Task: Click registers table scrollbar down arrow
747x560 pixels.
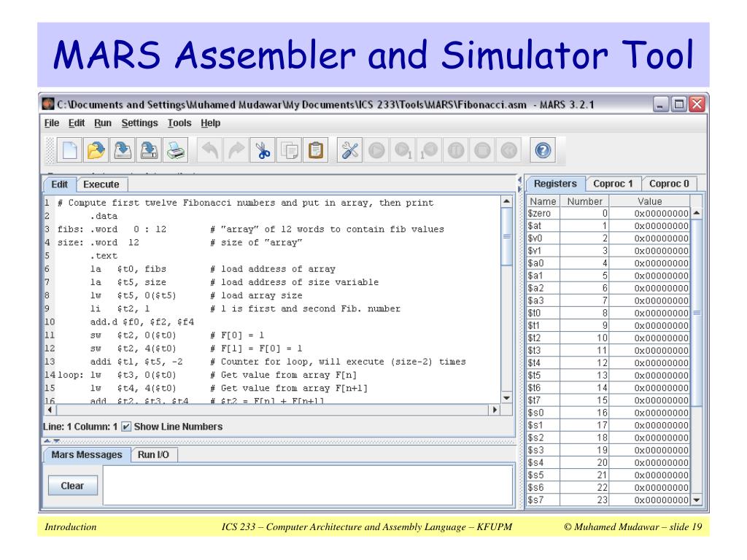Action: [x=697, y=500]
